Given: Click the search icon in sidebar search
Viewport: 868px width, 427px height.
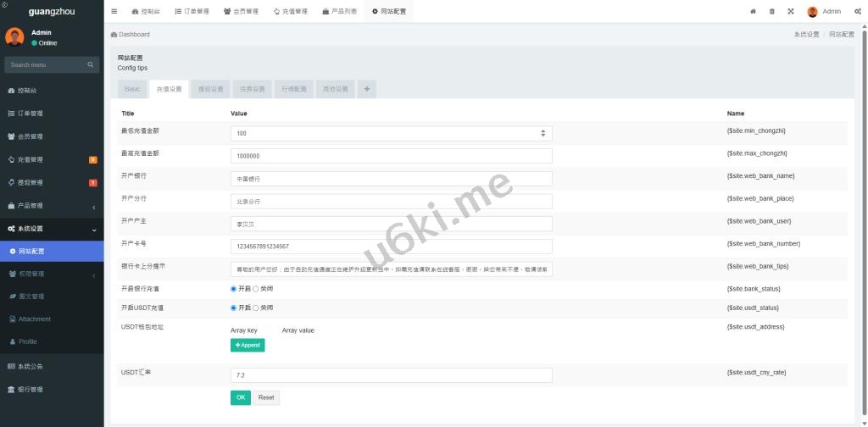Looking at the screenshot, I should click(91, 64).
